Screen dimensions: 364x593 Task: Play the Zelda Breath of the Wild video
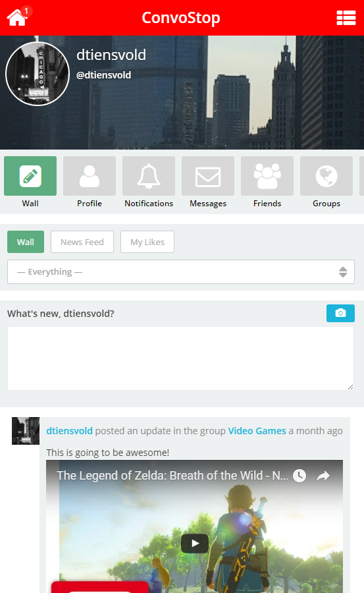[x=195, y=544]
